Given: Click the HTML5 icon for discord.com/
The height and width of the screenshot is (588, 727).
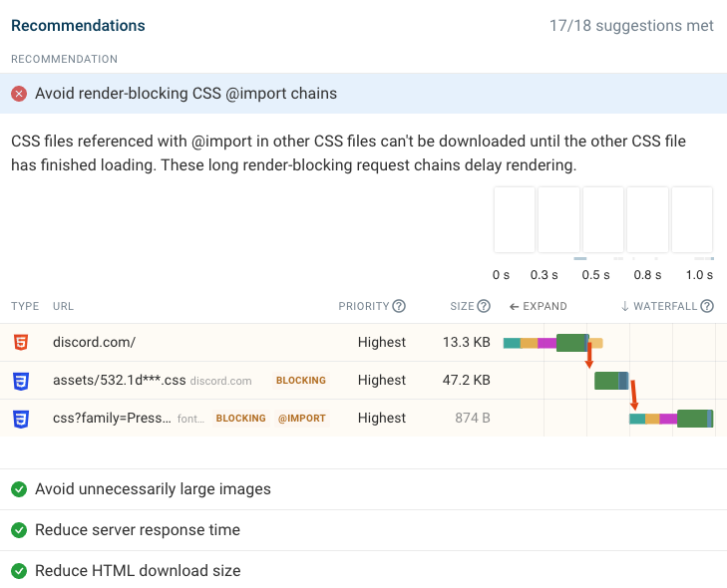Looking at the screenshot, I should (21, 343).
